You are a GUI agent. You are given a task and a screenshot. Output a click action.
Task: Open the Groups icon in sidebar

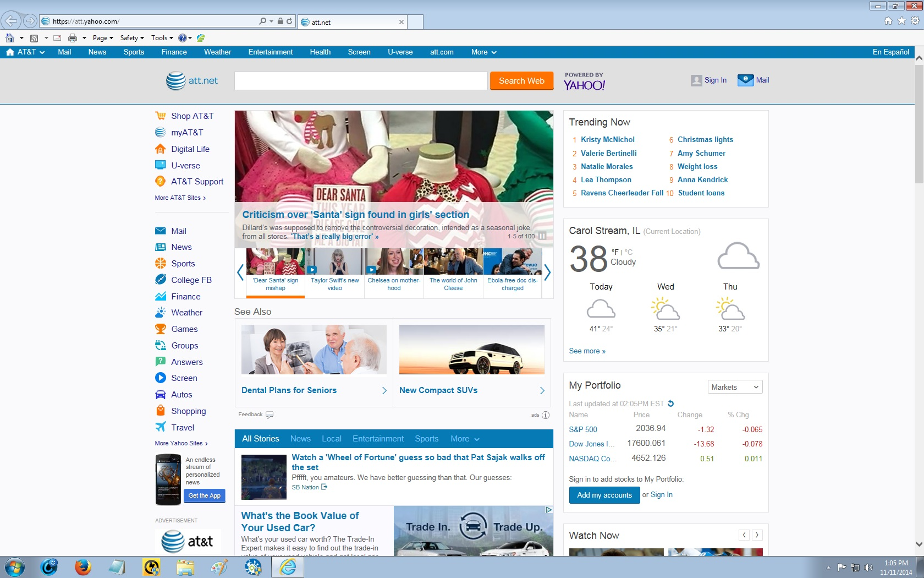coord(160,345)
